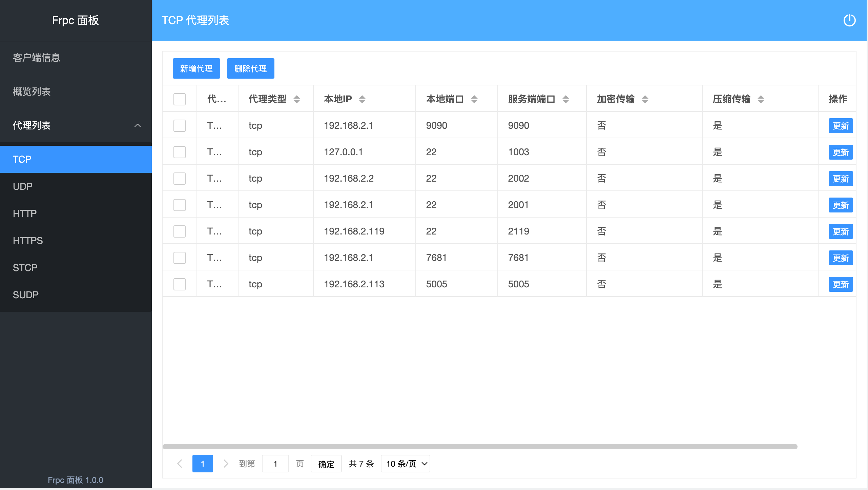The image size is (868, 490).
Task: Sort the 压缩传输 column
Action: point(761,99)
